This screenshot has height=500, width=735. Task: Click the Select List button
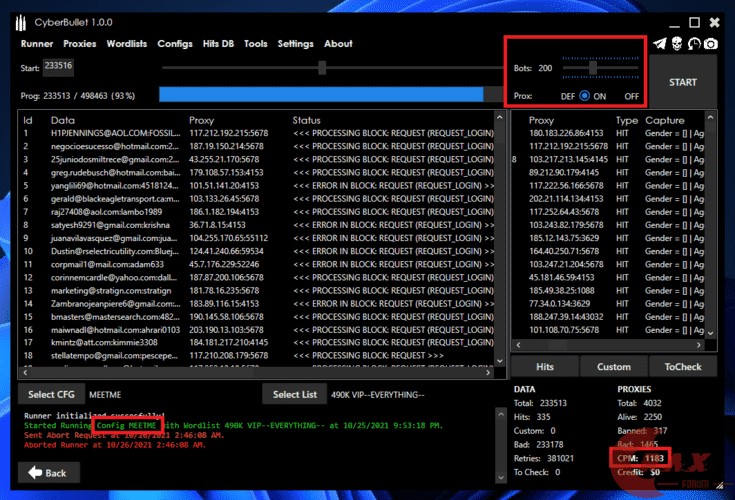point(295,395)
